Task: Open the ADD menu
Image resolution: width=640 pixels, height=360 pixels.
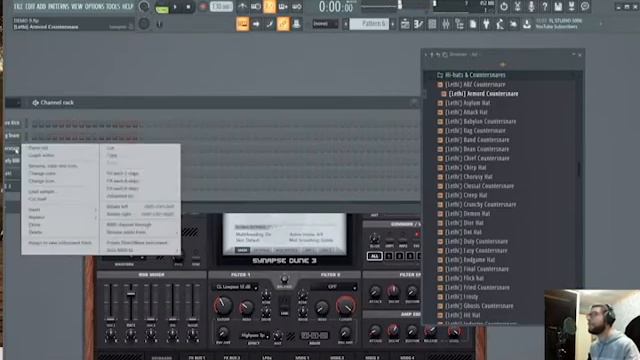Action: point(41,7)
